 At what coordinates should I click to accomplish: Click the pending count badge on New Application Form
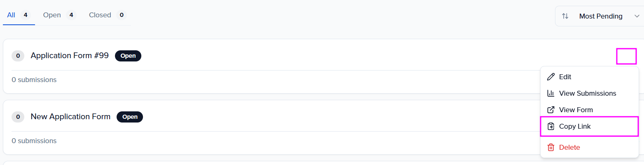coord(18,117)
